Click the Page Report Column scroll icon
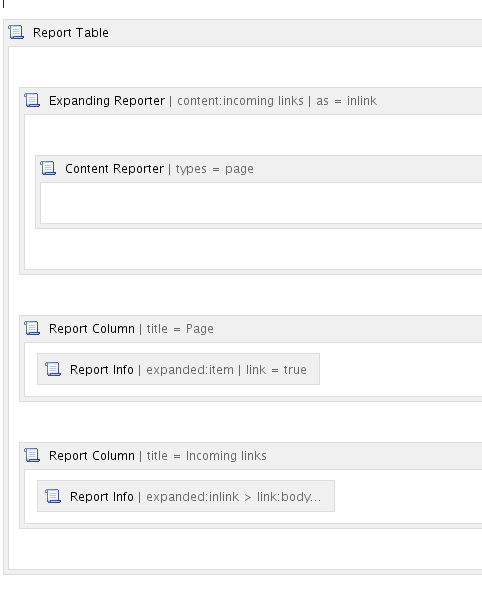The width and height of the screenshot is (482, 612). pyautogui.click(x=32, y=328)
